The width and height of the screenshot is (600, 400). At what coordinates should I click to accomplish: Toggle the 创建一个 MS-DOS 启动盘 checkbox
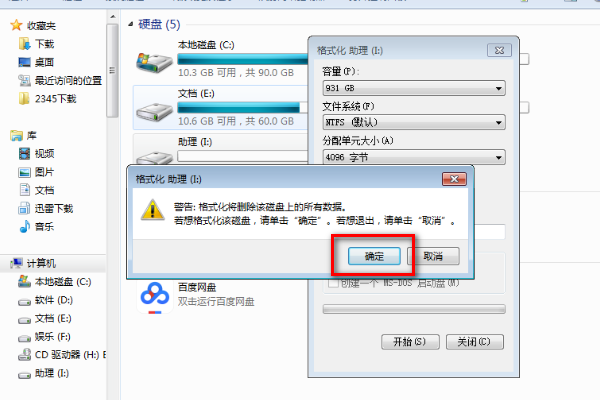coord(333,284)
